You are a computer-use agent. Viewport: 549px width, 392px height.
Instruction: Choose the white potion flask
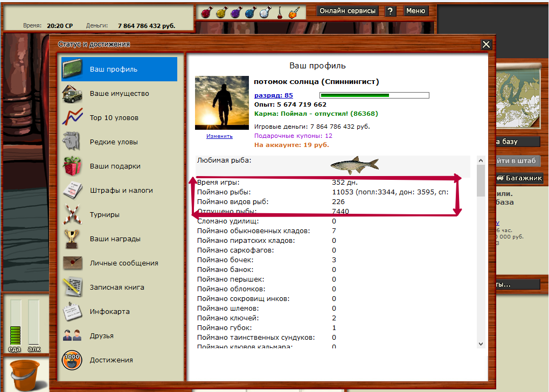tap(266, 12)
